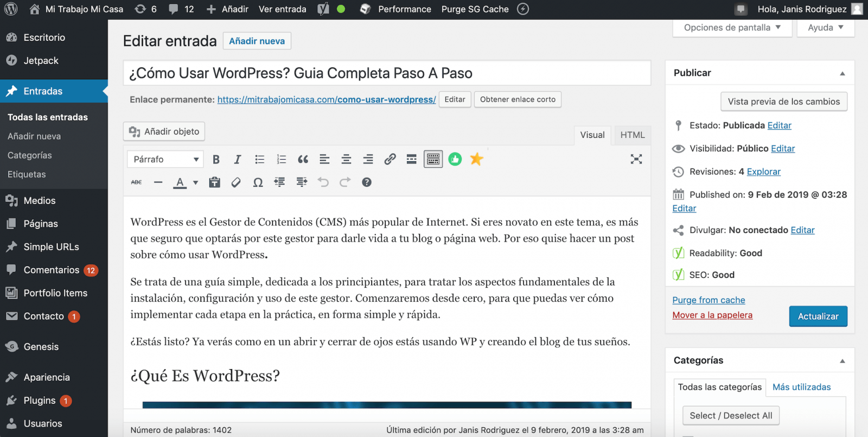Viewport: 868px width, 437px height.
Task: Paste as plain text
Action: [x=215, y=182]
